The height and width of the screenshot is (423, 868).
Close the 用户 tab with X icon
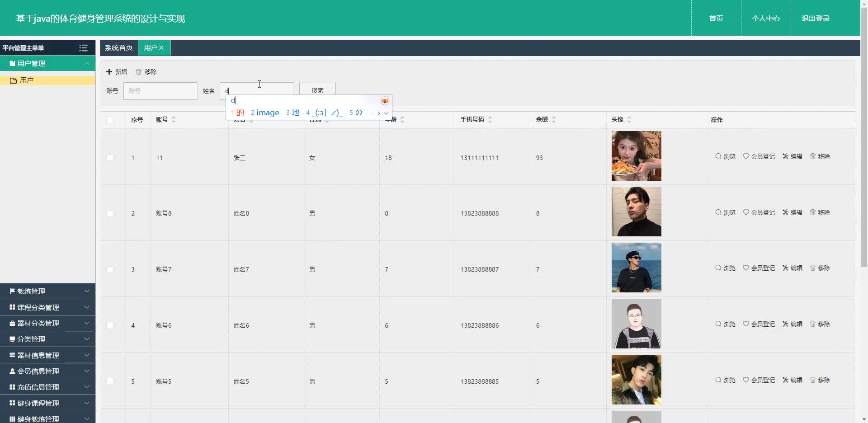coord(161,48)
